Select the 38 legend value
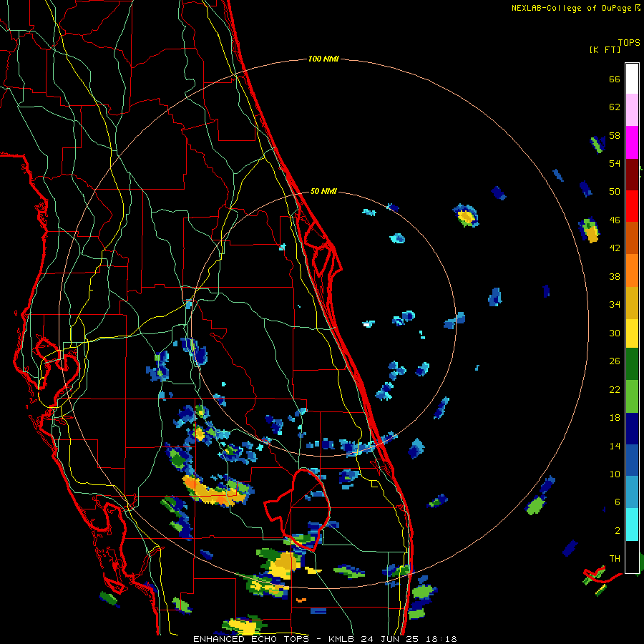This screenshot has height=644, width=644. [615, 276]
